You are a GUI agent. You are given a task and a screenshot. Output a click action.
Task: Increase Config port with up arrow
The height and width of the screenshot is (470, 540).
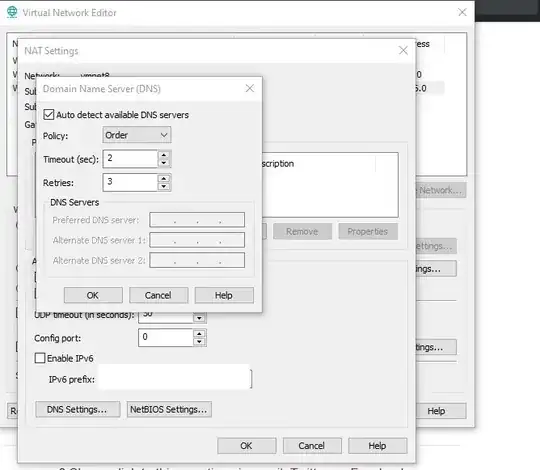[199, 334]
